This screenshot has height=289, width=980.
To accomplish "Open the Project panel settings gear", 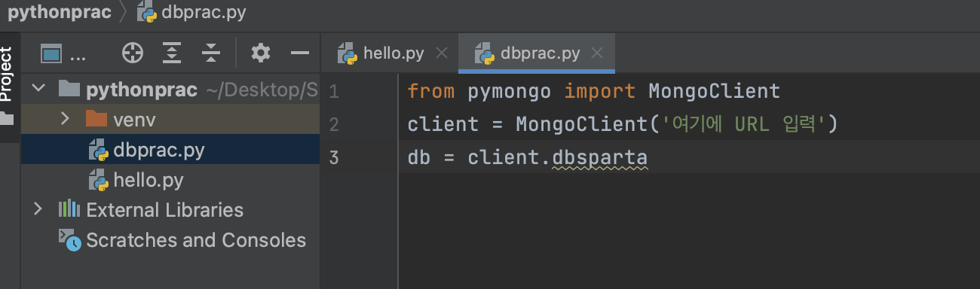I will point(261,53).
